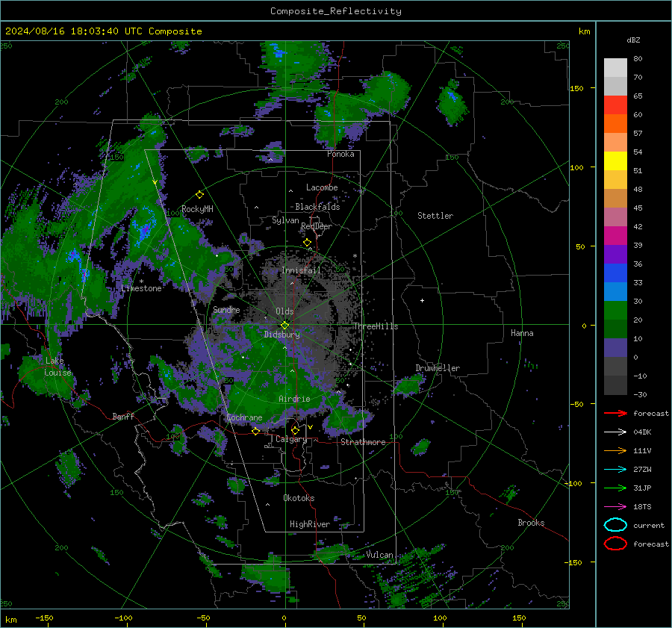Click the red forecast arrow in legend

[615, 413]
